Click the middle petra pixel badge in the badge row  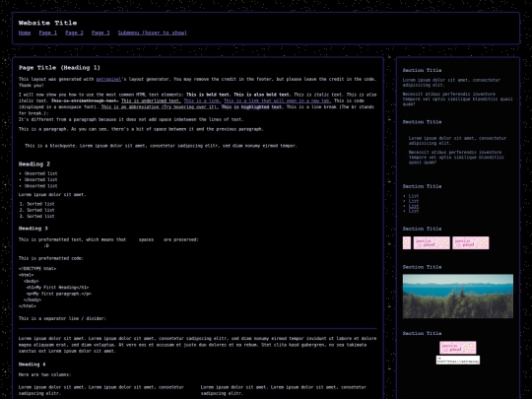432,243
